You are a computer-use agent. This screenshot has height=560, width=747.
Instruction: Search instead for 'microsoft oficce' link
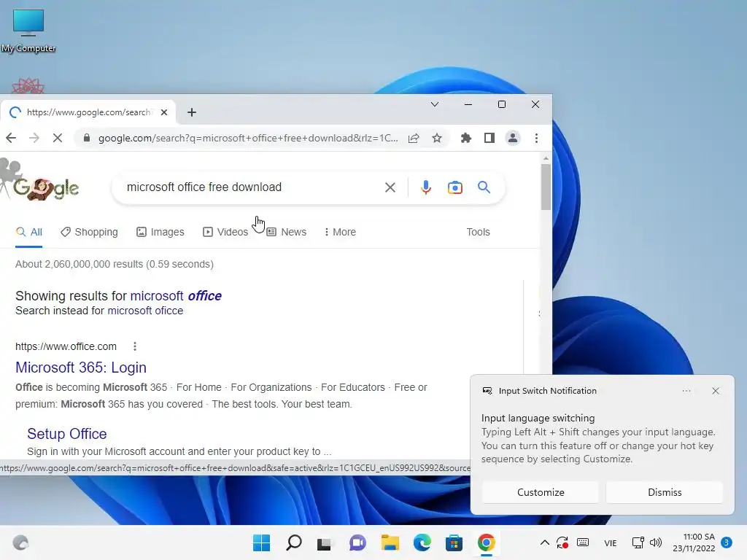click(145, 311)
